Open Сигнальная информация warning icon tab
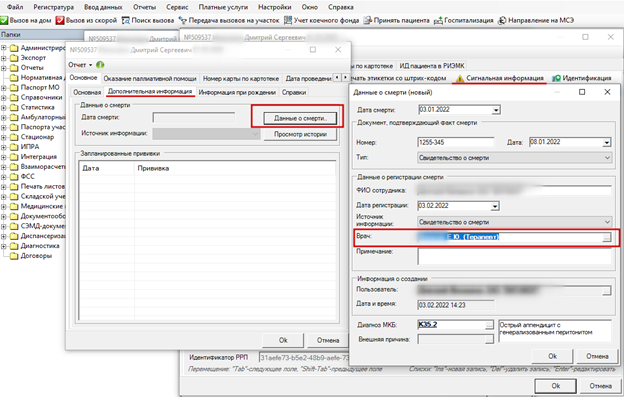Image resolution: width=624 pixels, height=397 pixels. click(460, 78)
